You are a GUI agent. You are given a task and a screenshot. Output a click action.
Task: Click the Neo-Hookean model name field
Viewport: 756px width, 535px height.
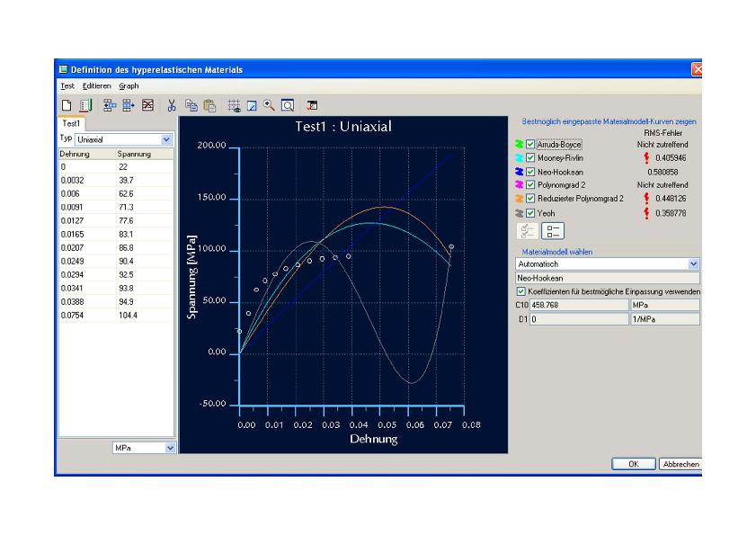pos(608,278)
